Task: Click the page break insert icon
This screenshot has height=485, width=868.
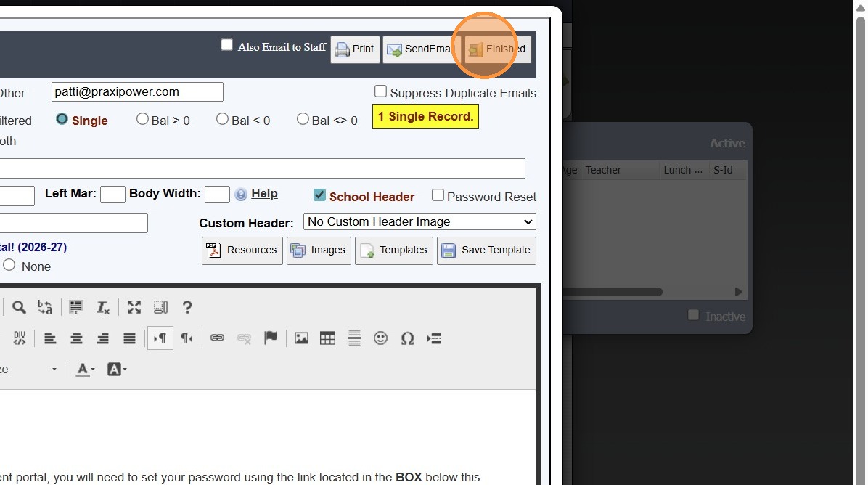Action: tap(434, 338)
